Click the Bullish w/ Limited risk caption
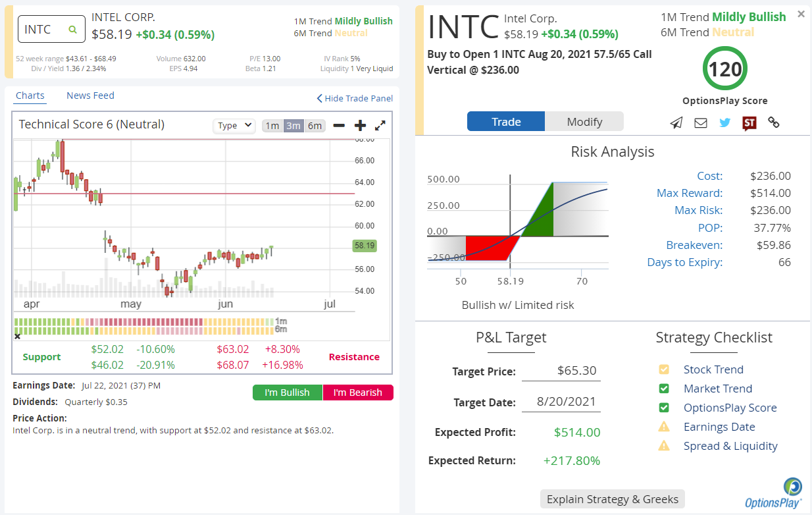 (518, 305)
